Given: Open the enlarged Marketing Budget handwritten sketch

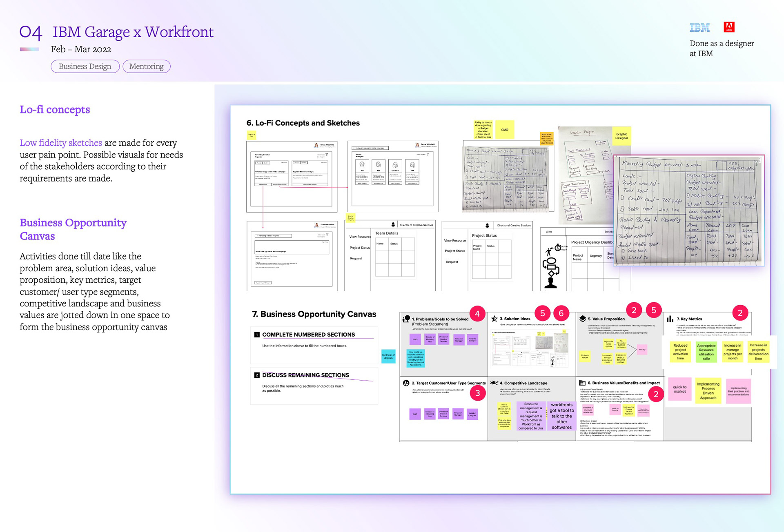Looking at the screenshot, I should coord(688,211).
